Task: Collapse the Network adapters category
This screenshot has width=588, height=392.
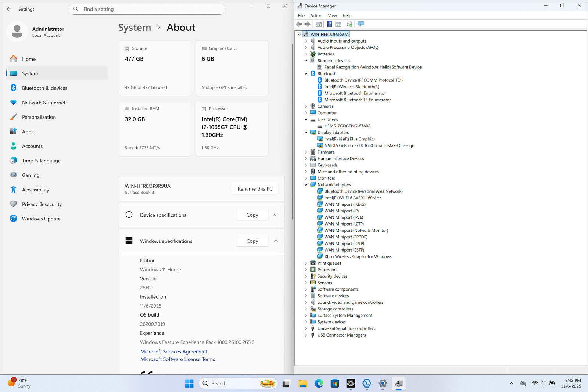Action: click(306, 185)
